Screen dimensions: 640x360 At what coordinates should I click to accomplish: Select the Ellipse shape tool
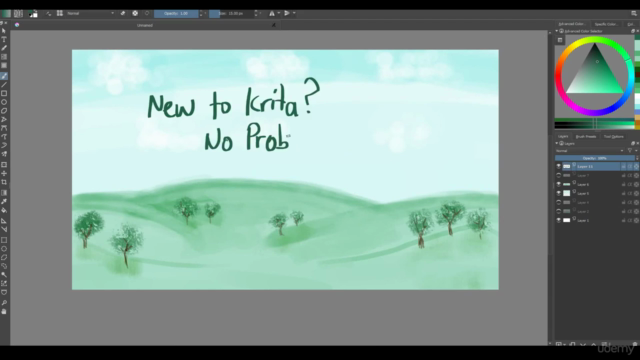[4, 102]
